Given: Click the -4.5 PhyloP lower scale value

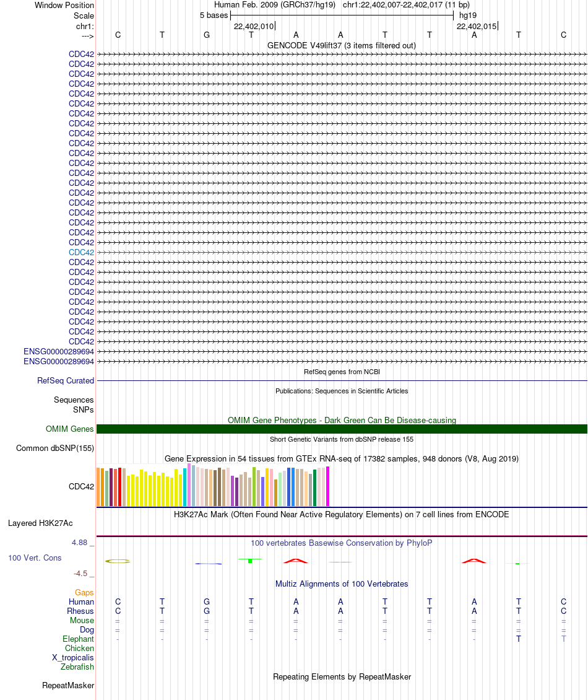Looking at the screenshot, I should 80,573.
